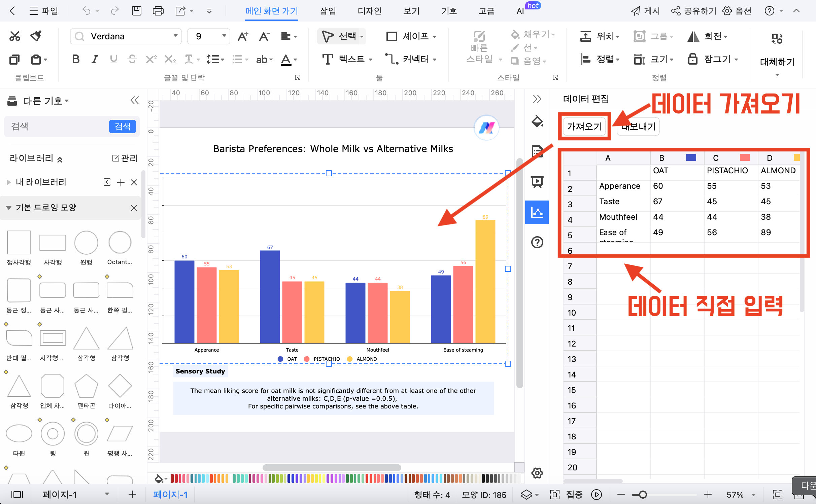Toggle page panel icon at bottom left

(17, 494)
